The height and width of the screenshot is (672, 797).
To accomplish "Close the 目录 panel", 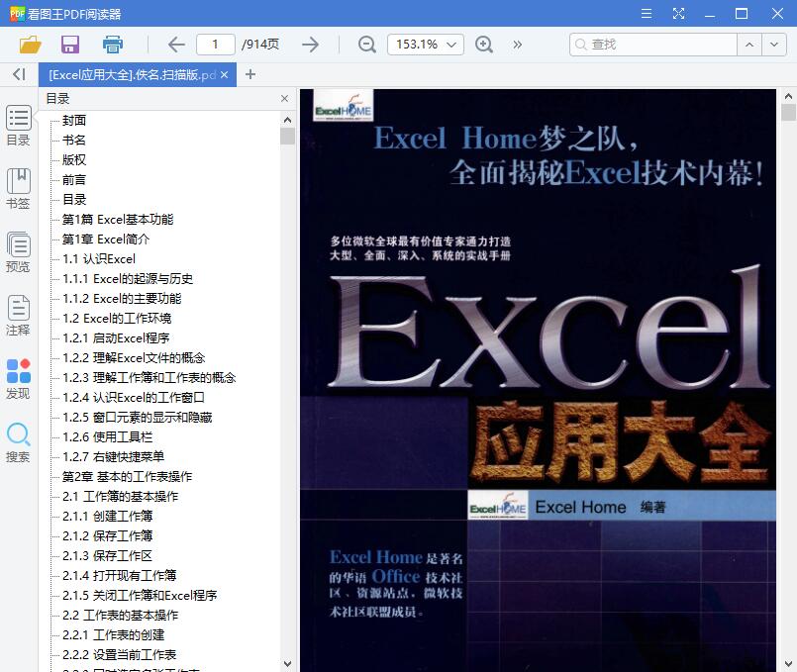I will 285,99.
